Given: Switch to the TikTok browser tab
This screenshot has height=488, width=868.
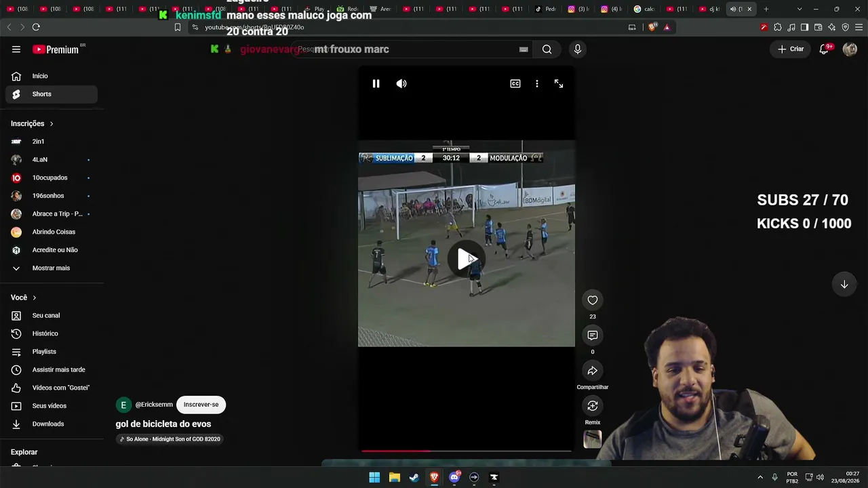Looking at the screenshot, I should pyautogui.click(x=545, y=9).
